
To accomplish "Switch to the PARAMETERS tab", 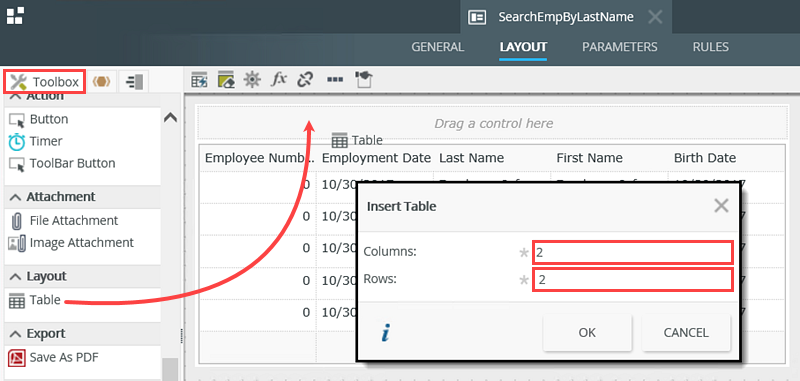I will [619, 47].
